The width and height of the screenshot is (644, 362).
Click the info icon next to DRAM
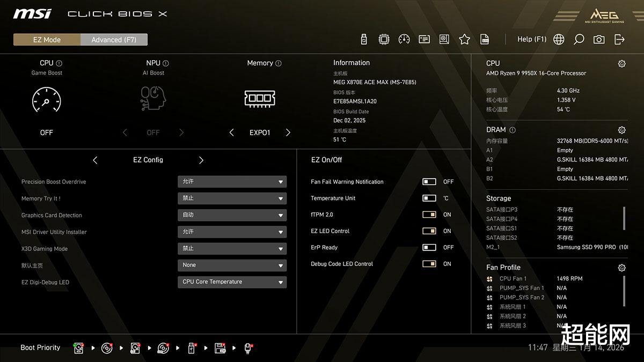tap(513, 130)
